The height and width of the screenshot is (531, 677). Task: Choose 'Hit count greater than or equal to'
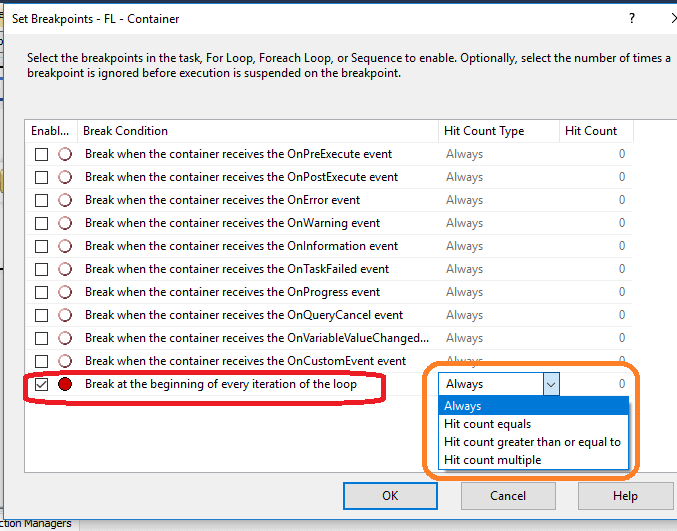click(x=532, y=442)
